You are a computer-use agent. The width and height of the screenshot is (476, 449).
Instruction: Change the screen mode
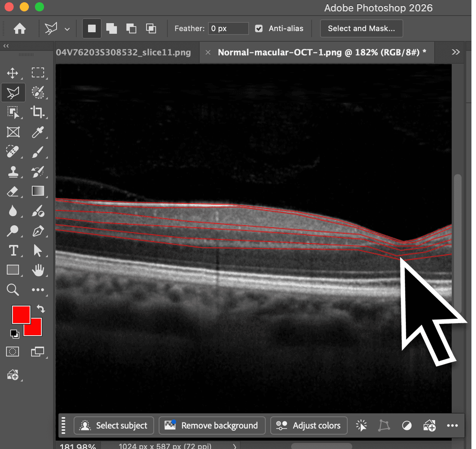37,352
